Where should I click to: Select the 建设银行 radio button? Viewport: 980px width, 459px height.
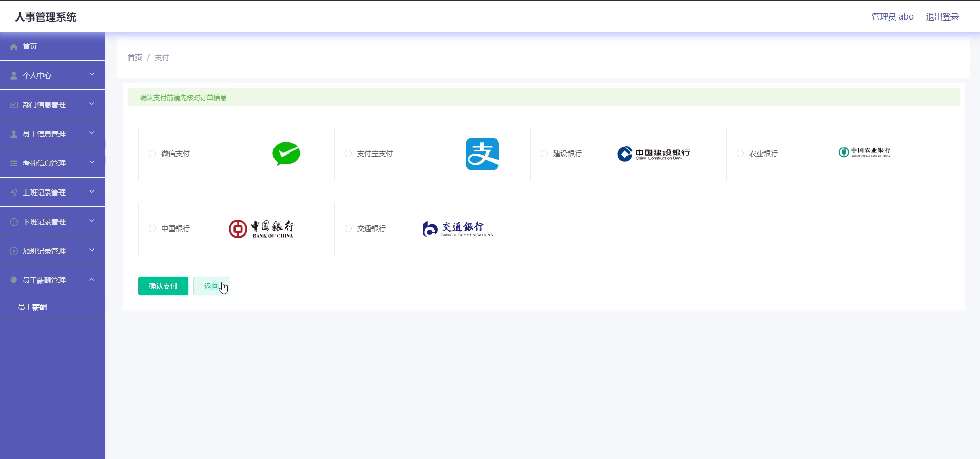click(544, 154)
